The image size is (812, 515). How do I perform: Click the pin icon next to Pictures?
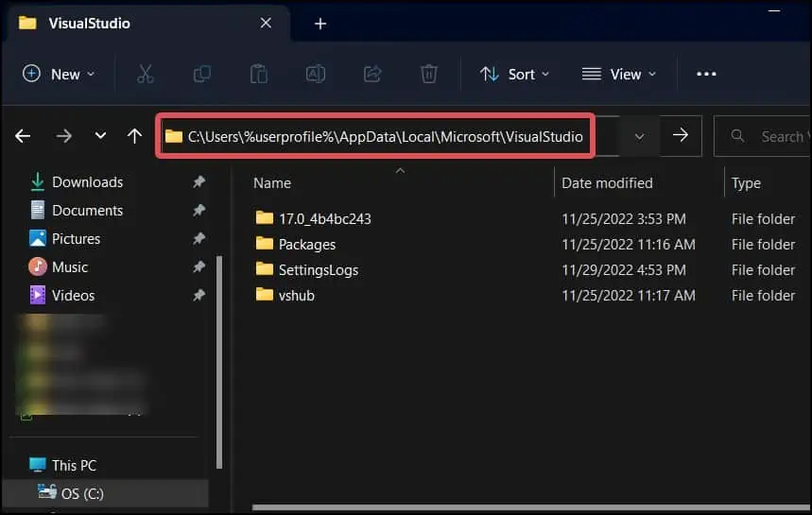(199, 239)
